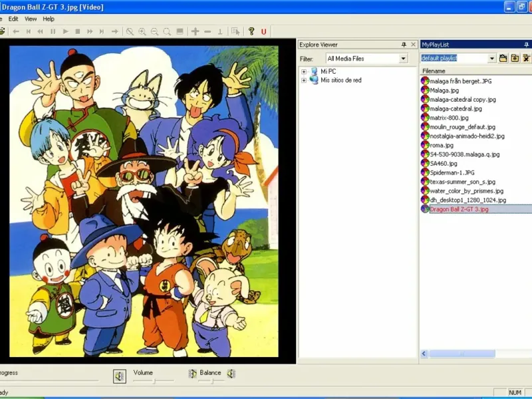The height and width of the screenshot is (399, 532).
Task: Select moulin_rouge_defaut.jpg in playlist
Action: point(462,127)
